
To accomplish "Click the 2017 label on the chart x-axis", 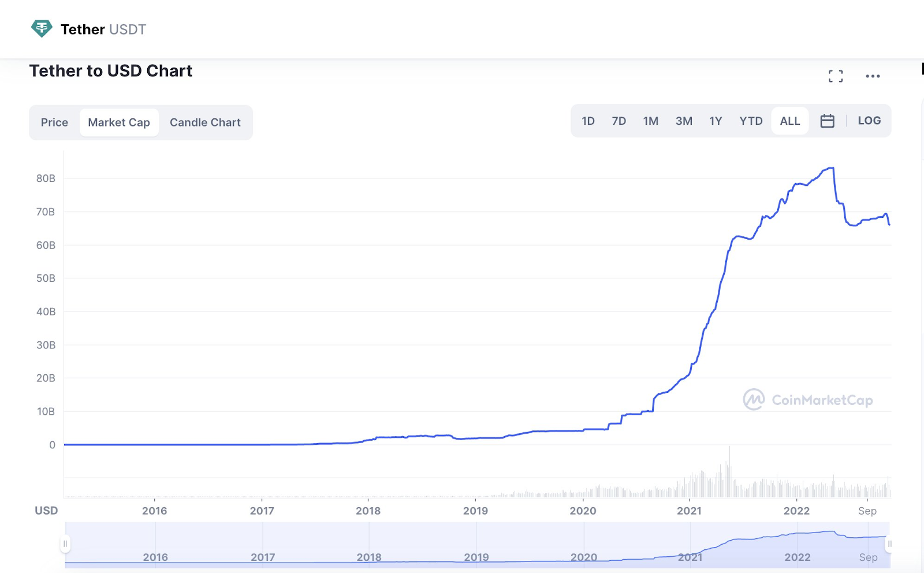I will pyautogui.click(x=262, y=511).
